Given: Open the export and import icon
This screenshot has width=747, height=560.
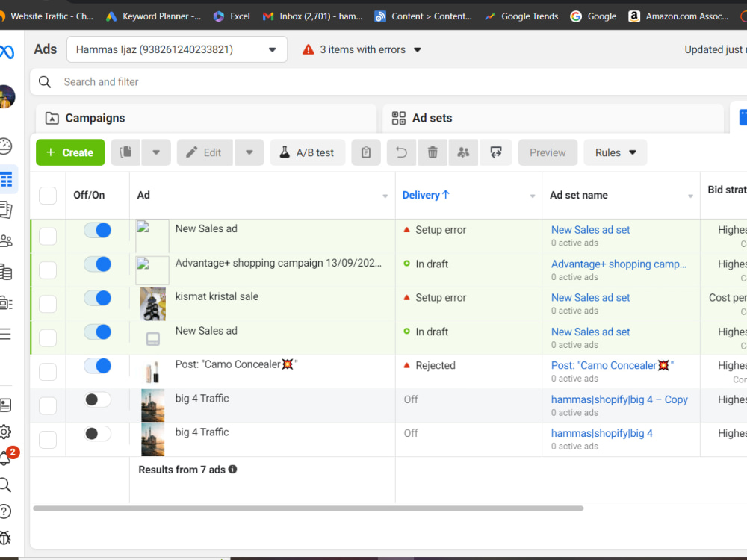Looking at the screenshot, I should [495, 152].
